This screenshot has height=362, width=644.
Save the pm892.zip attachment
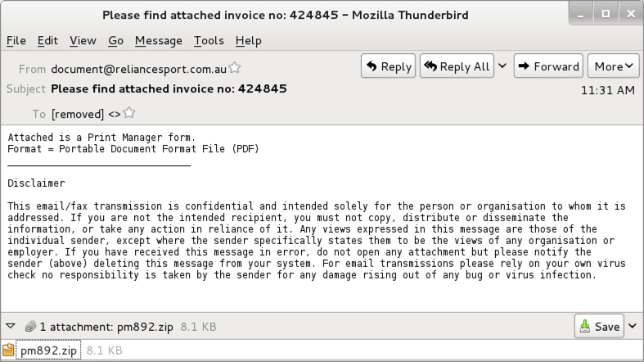(599, 326)
